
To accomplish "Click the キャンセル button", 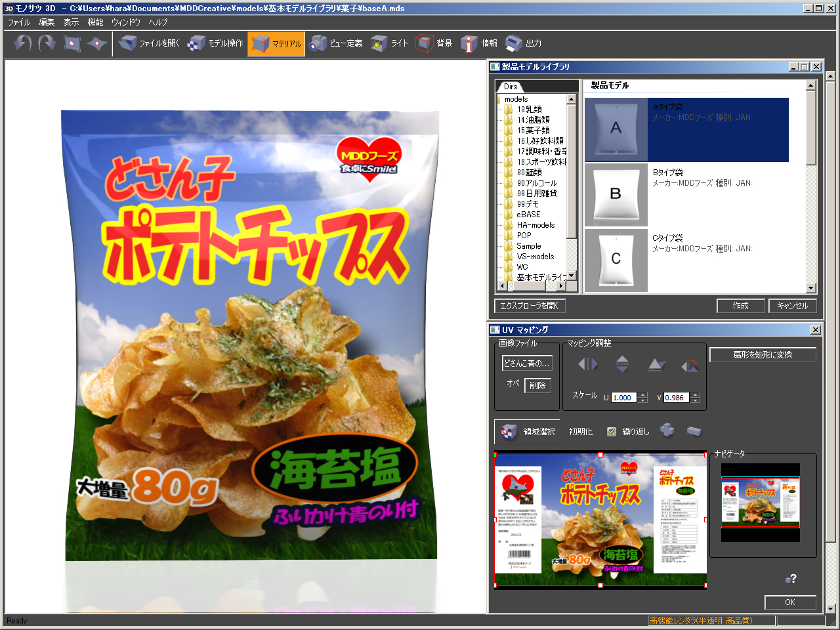I will [x=793, y=306].
